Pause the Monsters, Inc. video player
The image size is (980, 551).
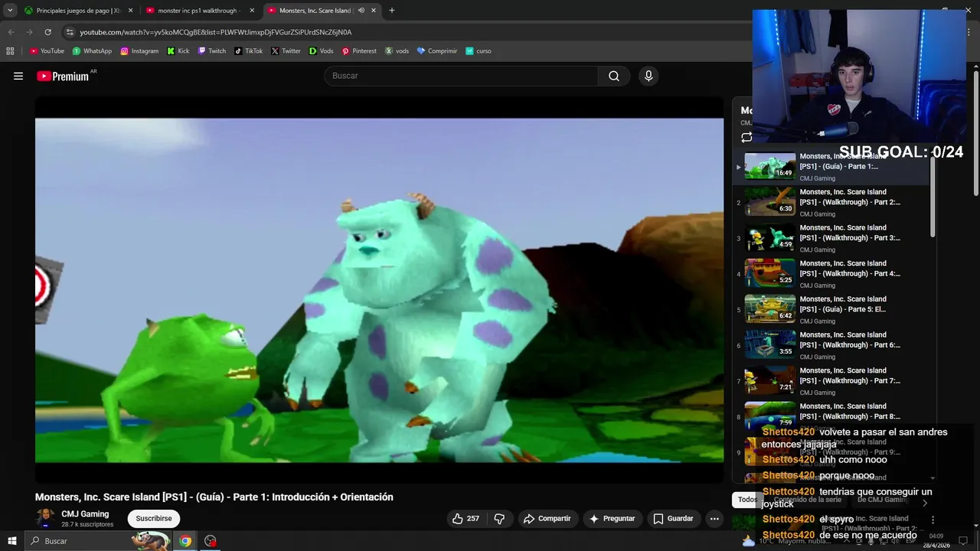[379, 289]
